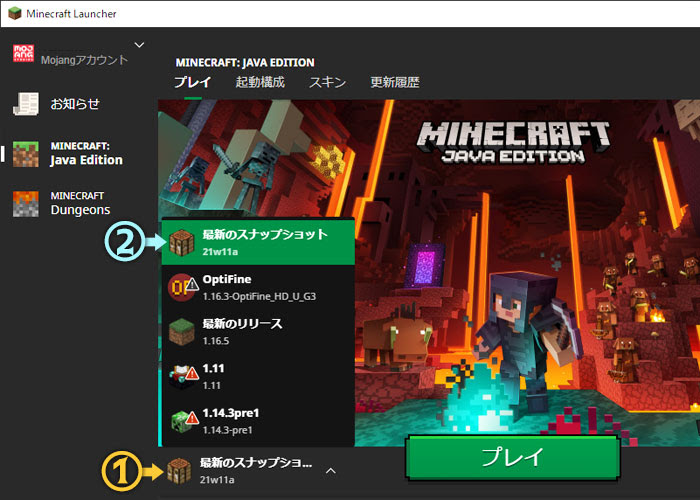This screenshot has height=500, width=700.
Task: Switch to the 更新履歴 tab
Action: point(395,82)
